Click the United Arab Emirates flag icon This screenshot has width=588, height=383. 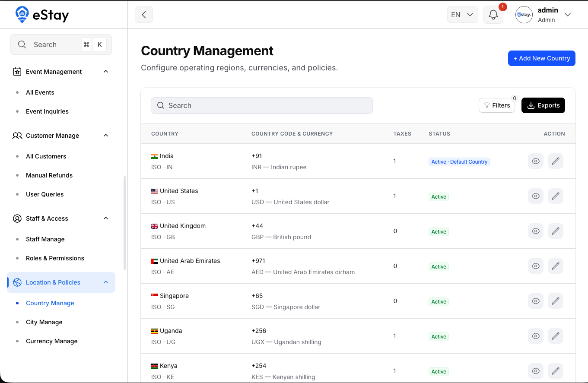tap(155, 261)
